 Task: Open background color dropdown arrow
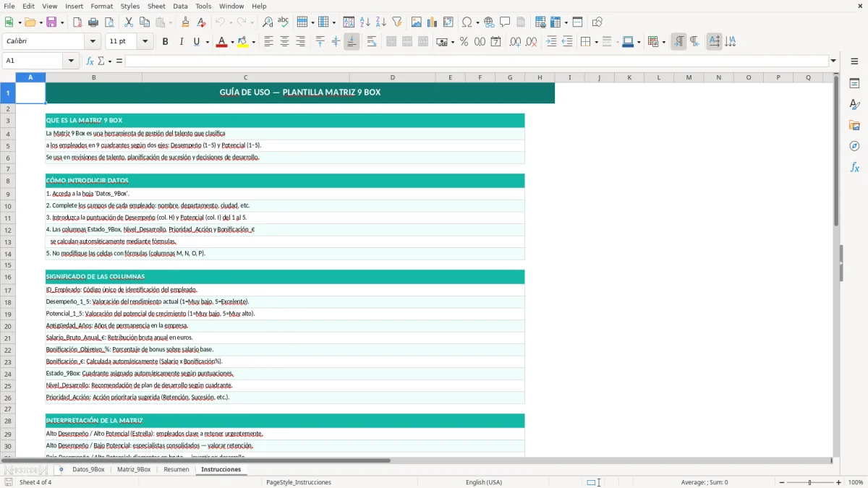pyautogui.click(x=253, y=42)
